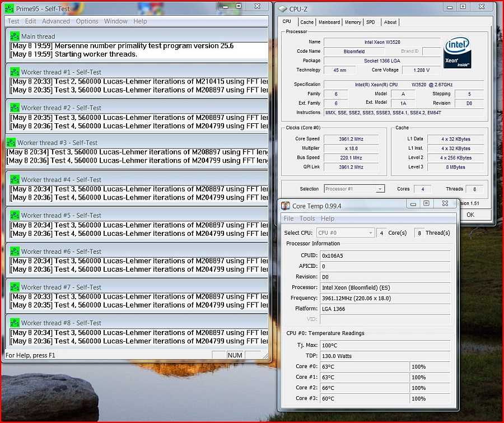The image size is (504, 423).
Task: Maximize the CPU-Z window
Action: click(x=463, y=7)
